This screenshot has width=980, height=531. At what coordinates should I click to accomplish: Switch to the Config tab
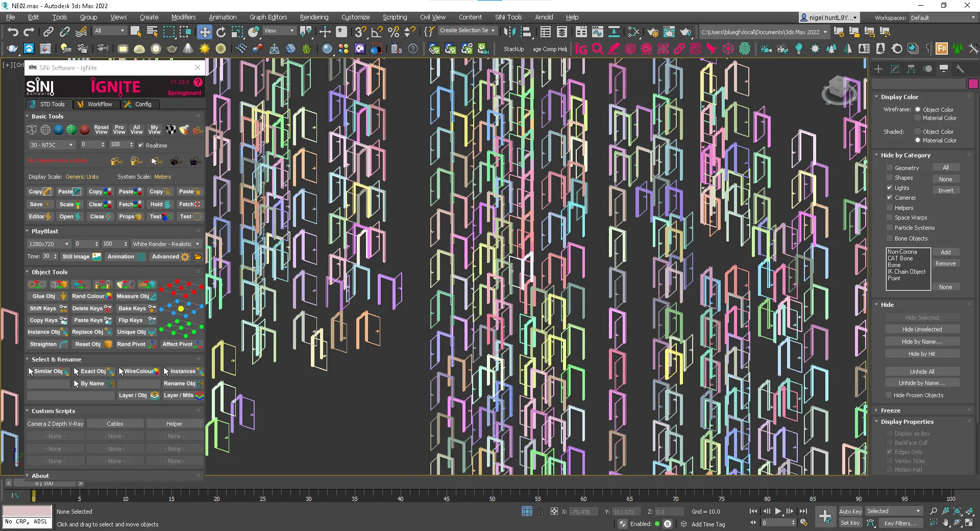pyautogui.click(x=138, y=104)
